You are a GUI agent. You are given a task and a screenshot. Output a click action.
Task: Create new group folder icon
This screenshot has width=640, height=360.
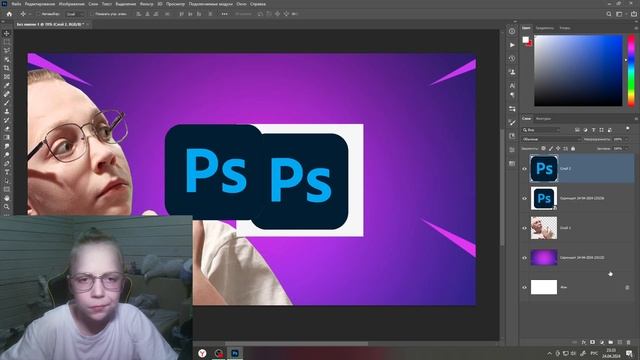point(611,342)
